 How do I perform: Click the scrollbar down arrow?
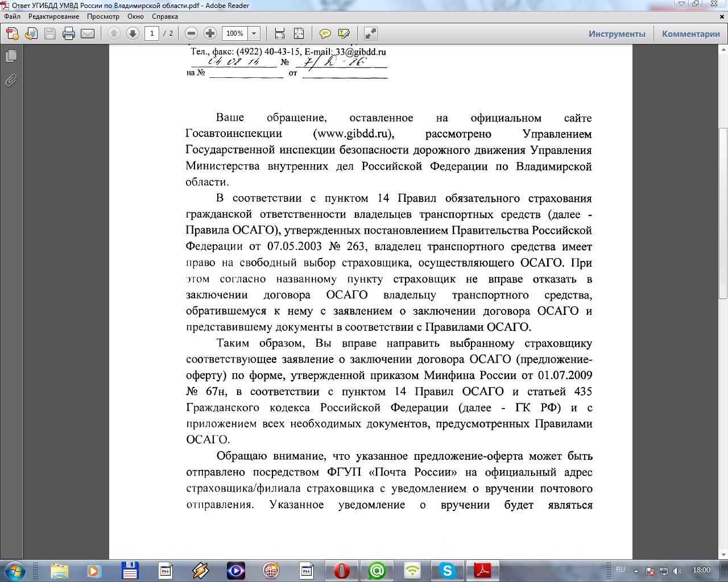[x=723, y=555]
